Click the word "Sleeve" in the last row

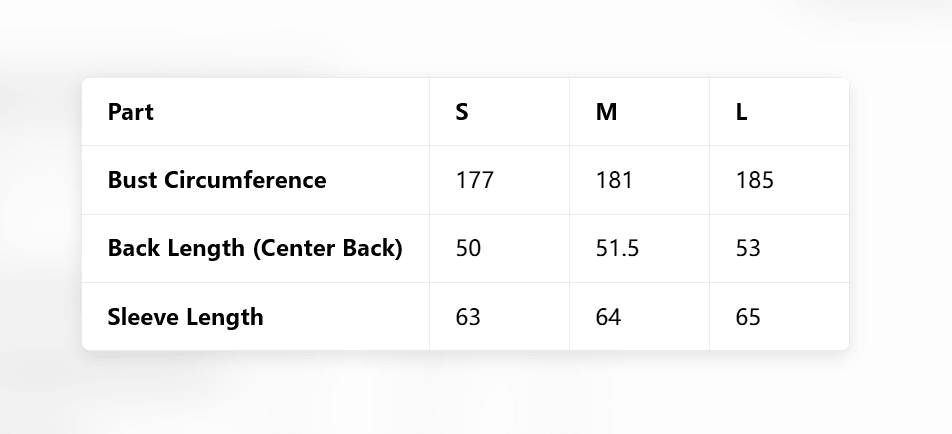coord(141,317)
